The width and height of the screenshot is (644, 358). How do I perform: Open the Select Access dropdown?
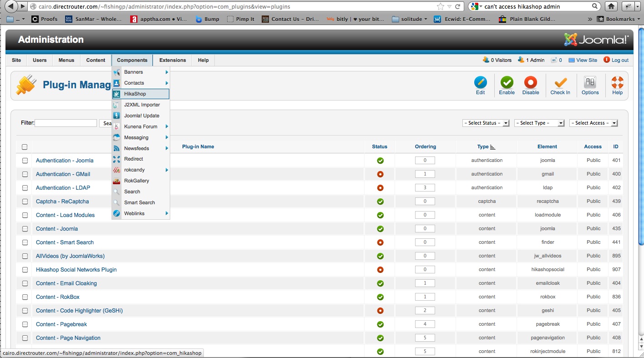point(593,123)
